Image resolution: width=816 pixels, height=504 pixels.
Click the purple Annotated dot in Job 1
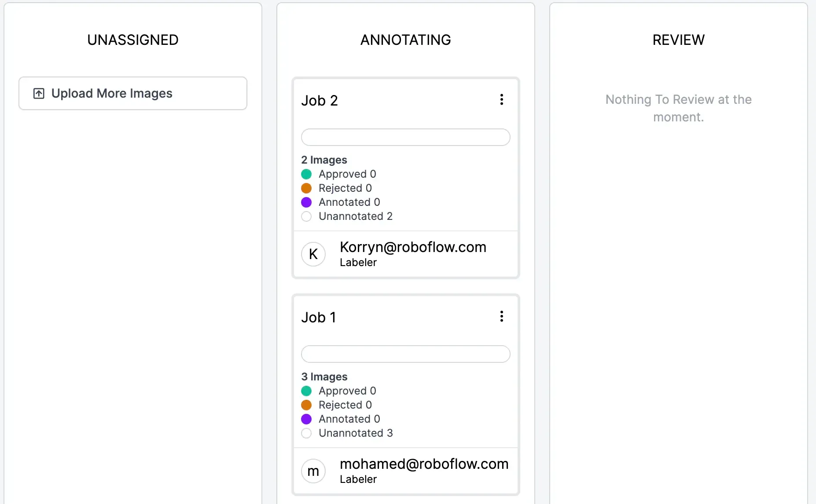[306, 419]
